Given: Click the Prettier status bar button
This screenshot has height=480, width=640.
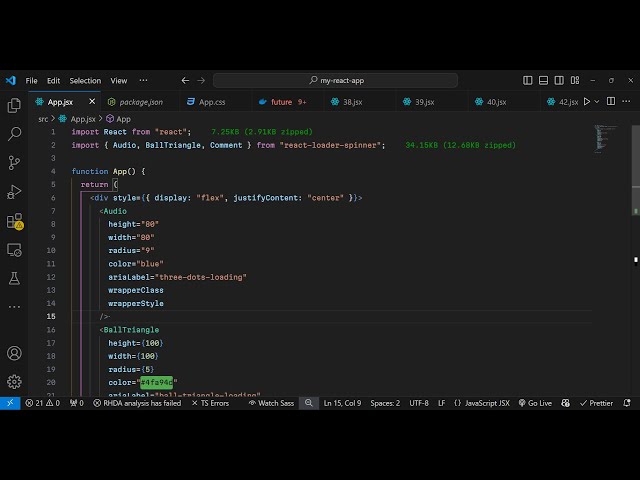Looking at the screenshot, I should [x=596, y=403].
